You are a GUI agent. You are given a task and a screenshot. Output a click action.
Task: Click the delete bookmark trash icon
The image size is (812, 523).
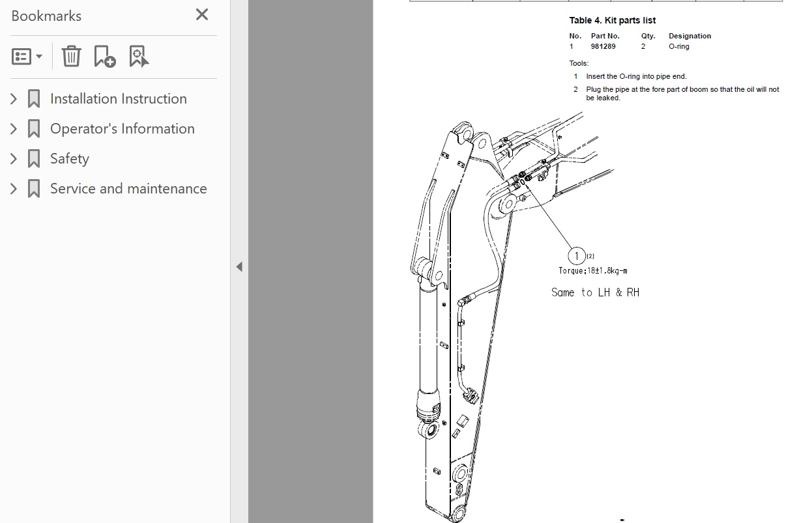click(x=71, y=57)
